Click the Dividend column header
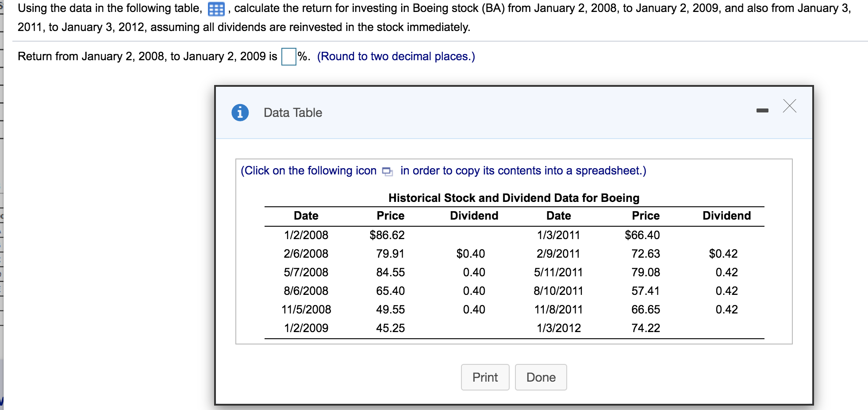The width and height of the screenshot is (868, 410). pyautogui.click(x=474, y=216)
